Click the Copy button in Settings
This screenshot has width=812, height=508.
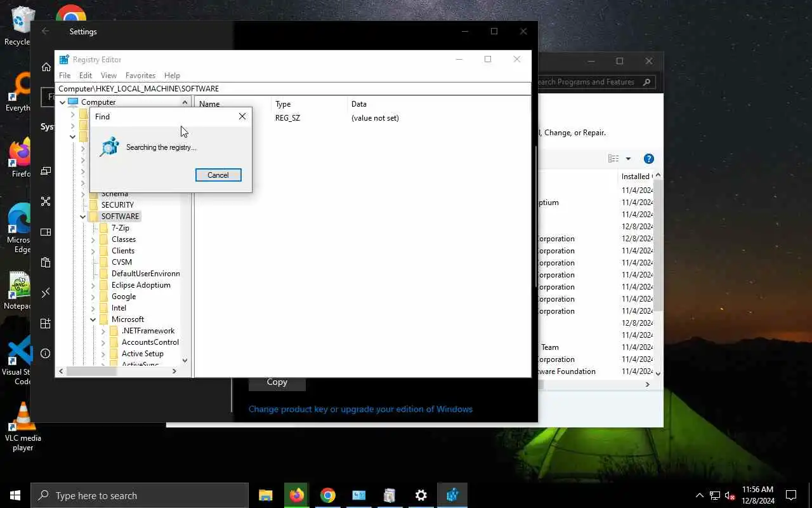(x=277, y=382)
